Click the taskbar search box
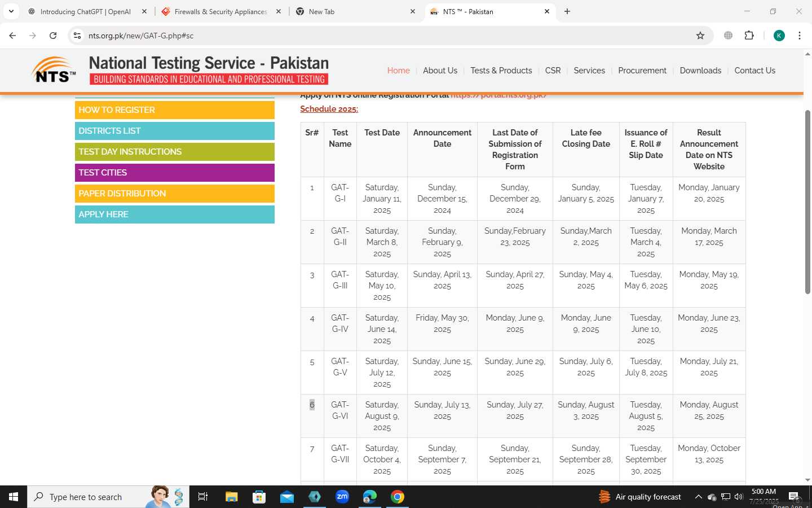Viewport: 812px width, 508px height. (x=108, y=497)
